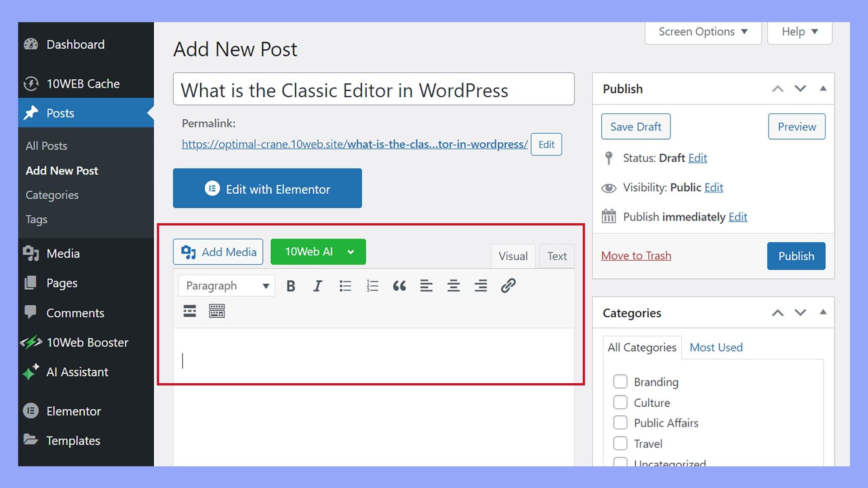
Task: Switch to the Text editor tab
Action: (557, 256)
